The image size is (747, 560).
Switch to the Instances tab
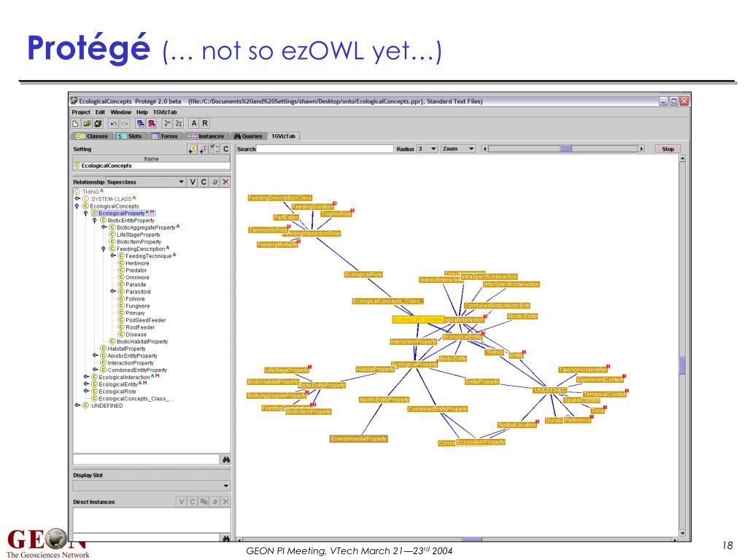point(206,136)
